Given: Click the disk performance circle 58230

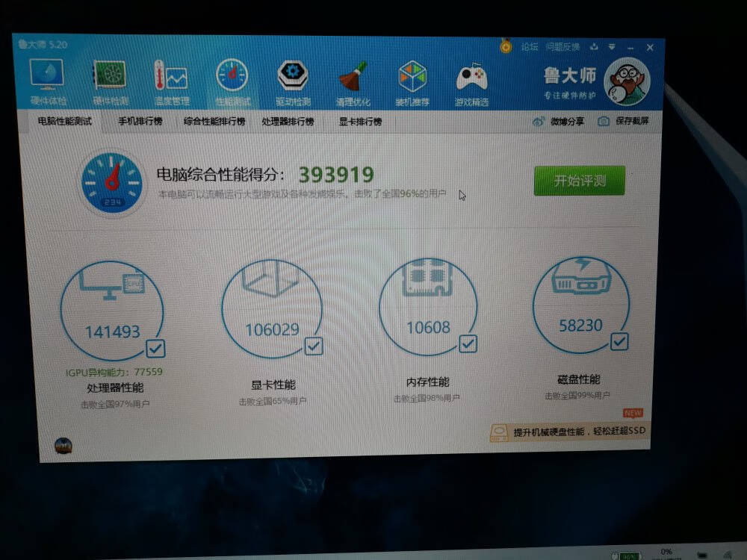Looking at the screenshot, I should point(580,305).
